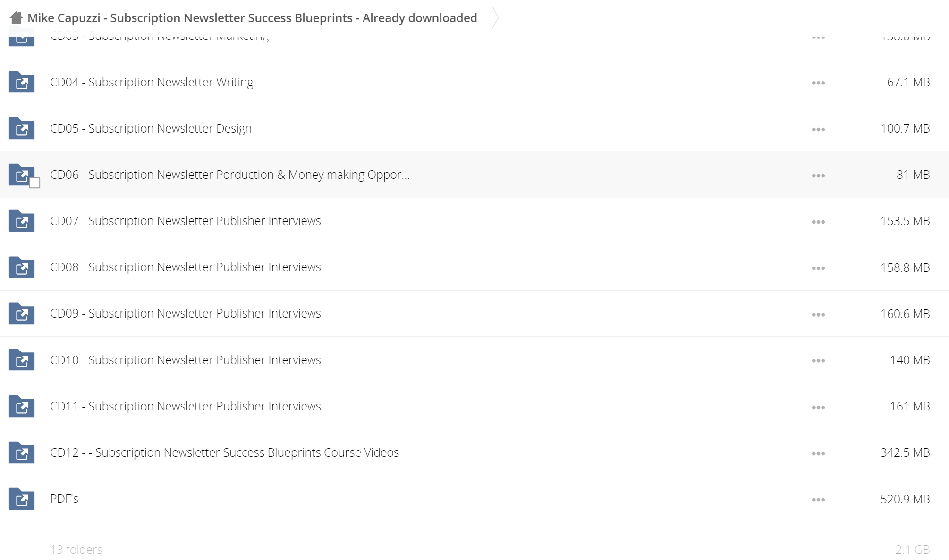The width and height of the screenshot is (949, 560).
Task: Open the PDF's folder name
Action: (x=64, y=499)
